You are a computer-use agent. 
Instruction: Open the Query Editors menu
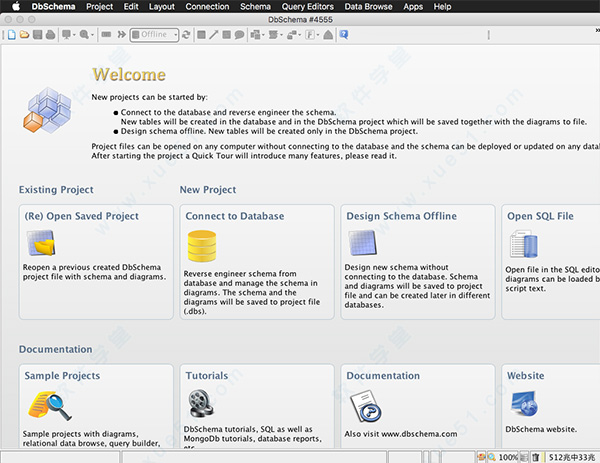point(308,7)
